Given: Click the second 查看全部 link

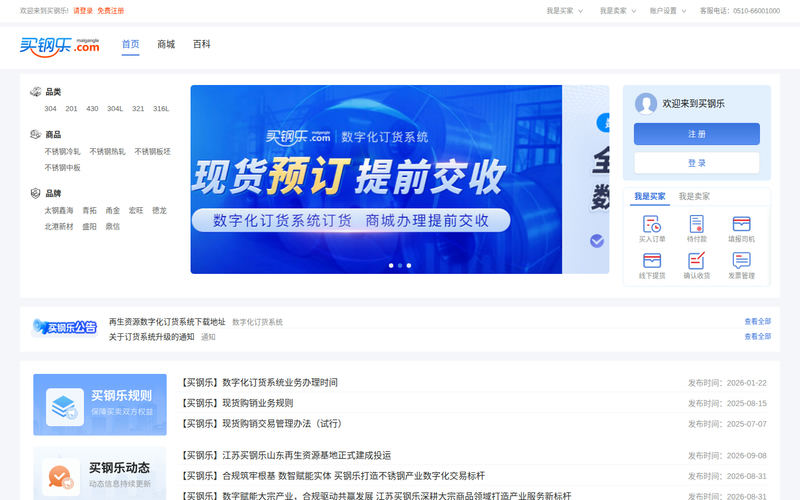Looking at the screenshot, I should (758, 336).
